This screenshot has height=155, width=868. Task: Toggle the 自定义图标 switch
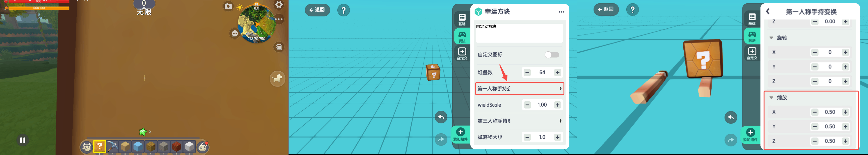click(x=552, y=55)
